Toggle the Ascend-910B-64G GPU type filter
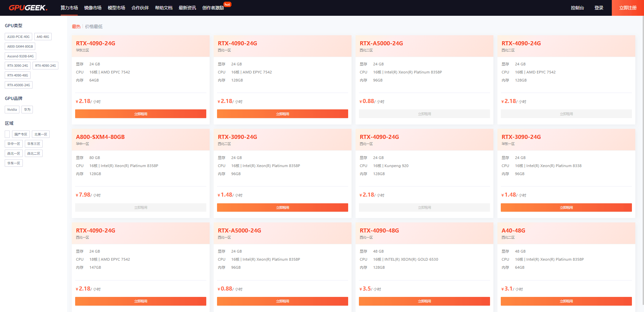Image resolution: width=644 pixels, height=312 pixels. pos(20,56)
